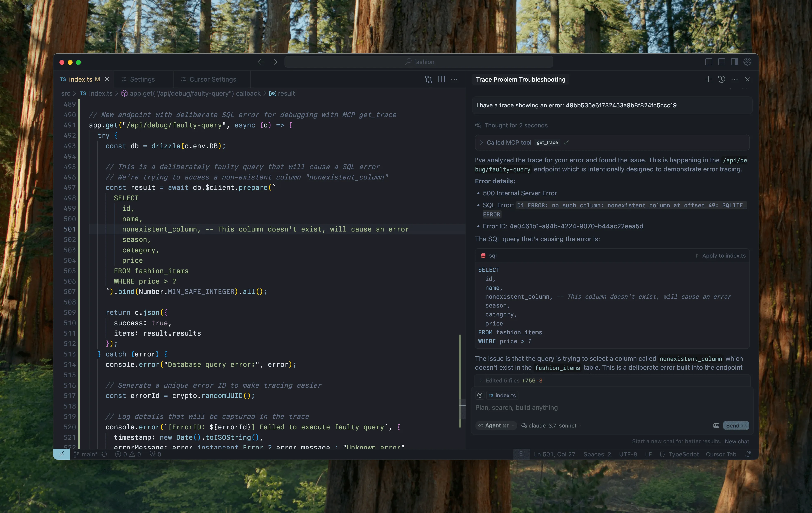The image size is (812, 513).
Task: Open the terminal toggle icon in status bar
Action: (x=62, y=454)
